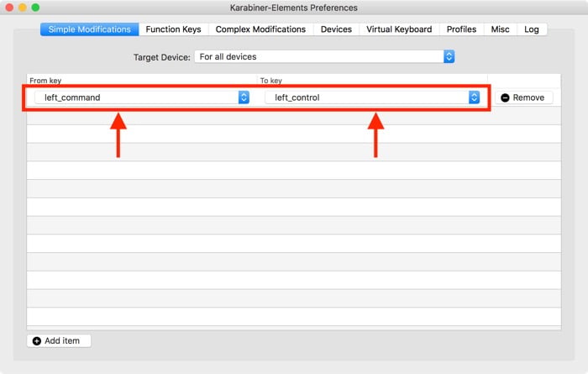Expand the To key left_control dropdown
The width and height of the screenshot is (588, 374).
[372, 97]
